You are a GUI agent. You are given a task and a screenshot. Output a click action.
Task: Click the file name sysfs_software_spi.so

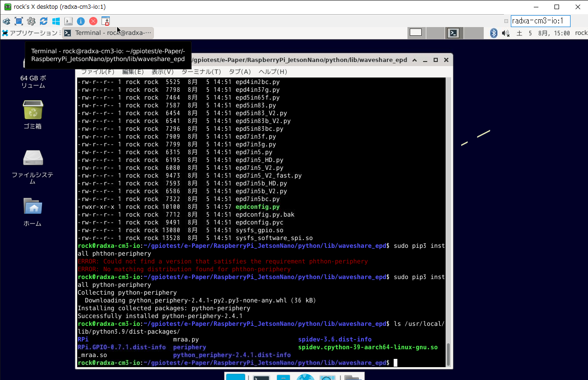coord(274,238)
